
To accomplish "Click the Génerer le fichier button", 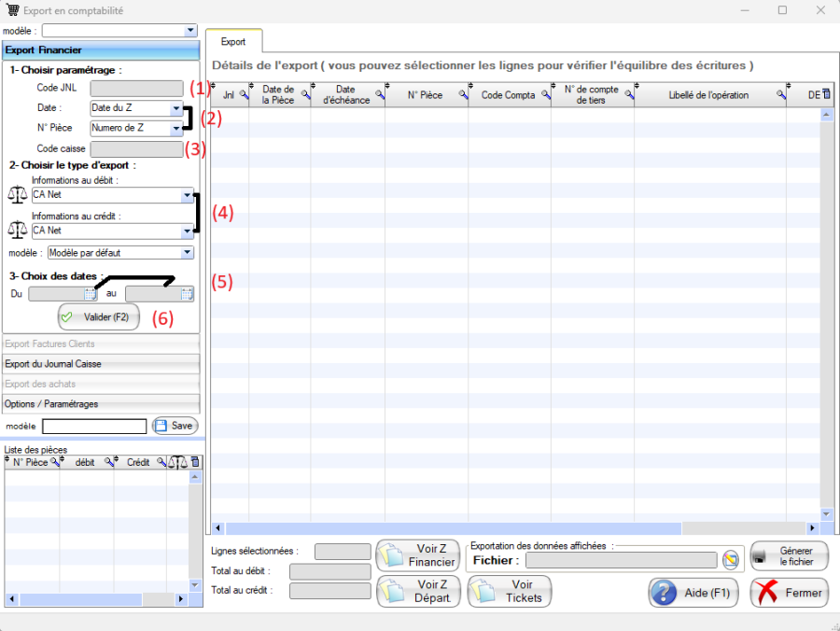I will [x=790, y=556].
